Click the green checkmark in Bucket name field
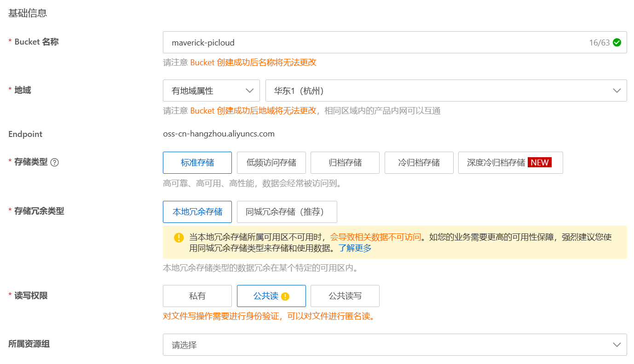Screen dimensions: 634x364 [617, 42]
